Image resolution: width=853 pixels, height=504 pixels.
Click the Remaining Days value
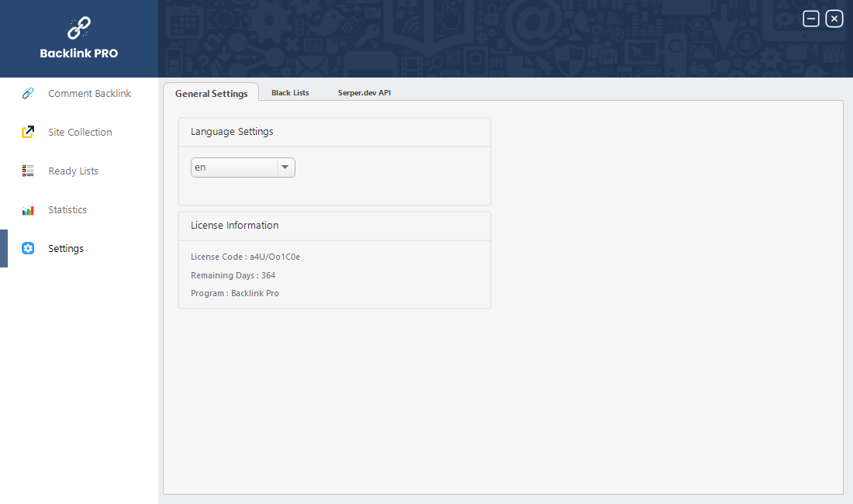[268, 275]
